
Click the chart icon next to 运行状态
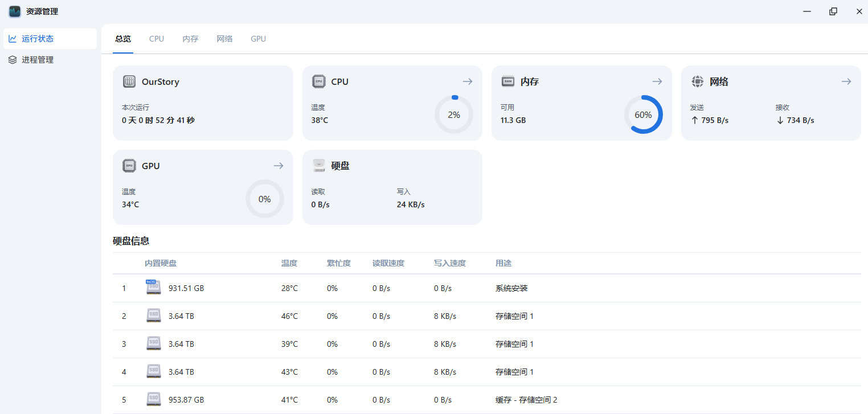(13, 38)
